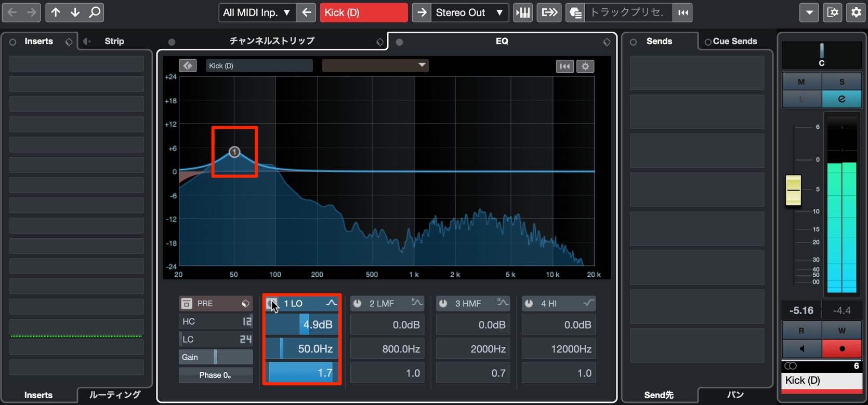Open the Stereo Out routing dropdown

pos(470,12)
